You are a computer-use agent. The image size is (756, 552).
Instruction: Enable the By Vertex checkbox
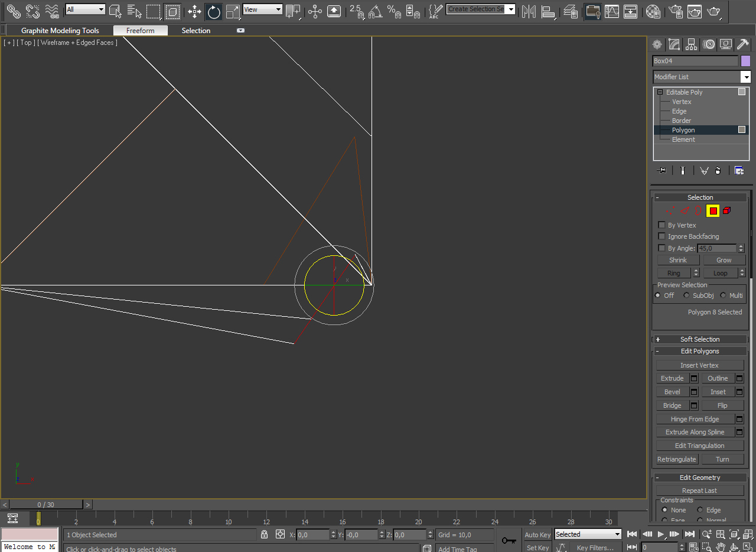coord(661,225)
